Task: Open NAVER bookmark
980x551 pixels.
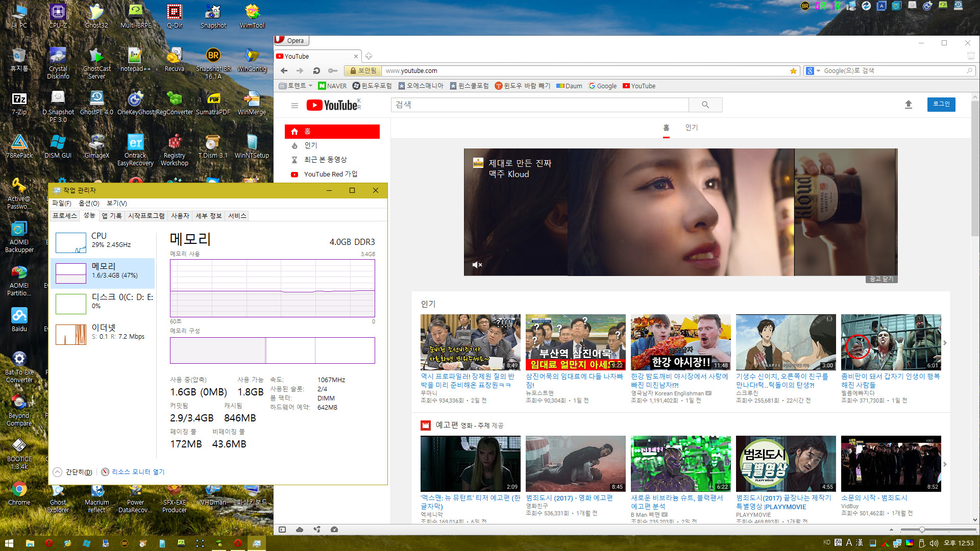Action: [332, 86]
